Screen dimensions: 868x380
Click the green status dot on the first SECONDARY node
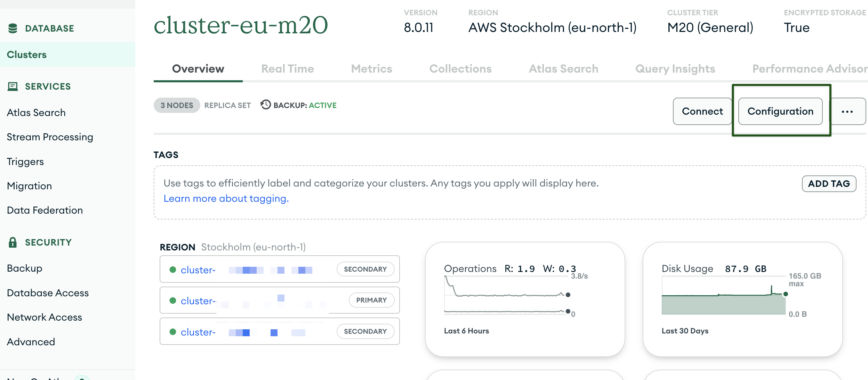point(173,269)
